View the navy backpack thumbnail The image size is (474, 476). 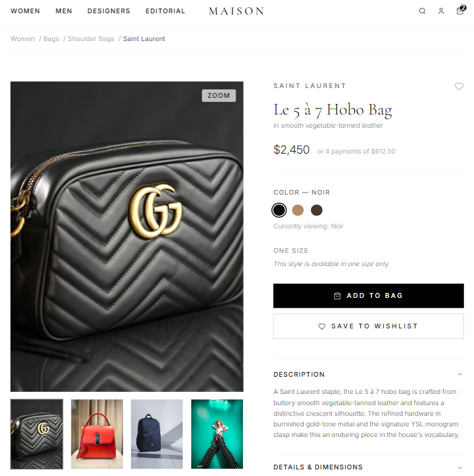coord(157,434)
